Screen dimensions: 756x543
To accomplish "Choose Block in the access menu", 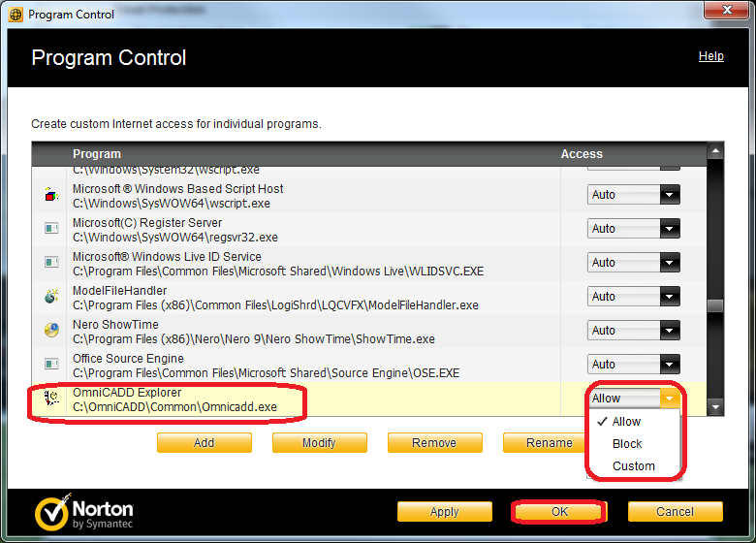I will pyautogui.click(x=627, y=444).
